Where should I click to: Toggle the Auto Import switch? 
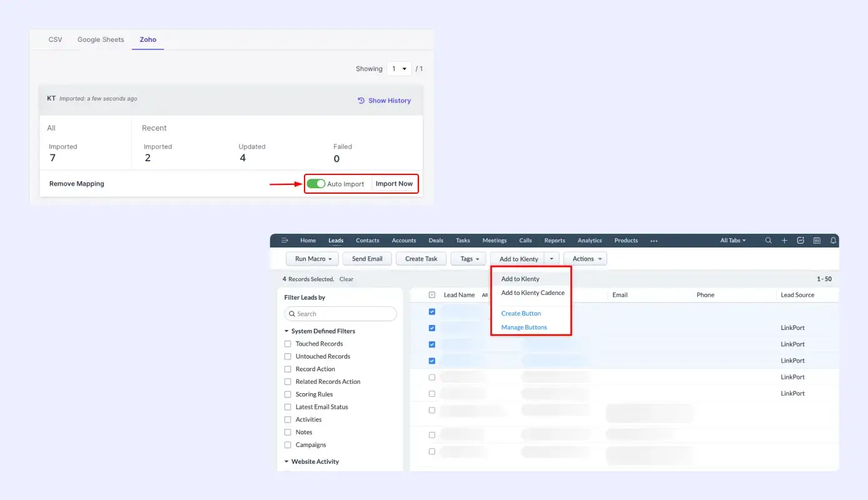(316, 184)
